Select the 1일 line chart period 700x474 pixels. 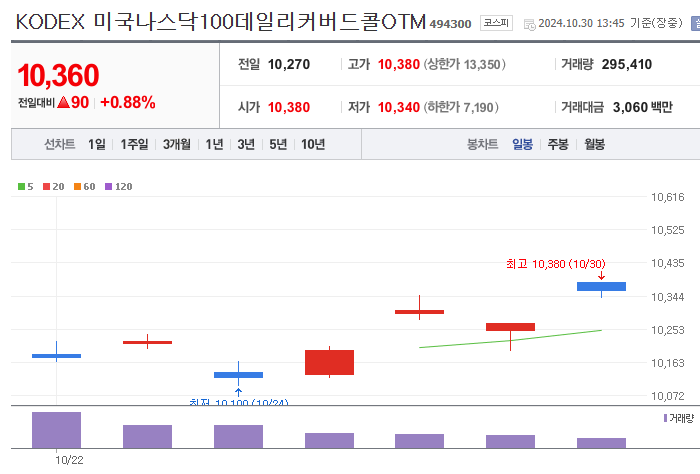pyautogui.click(x=97, y=144)
